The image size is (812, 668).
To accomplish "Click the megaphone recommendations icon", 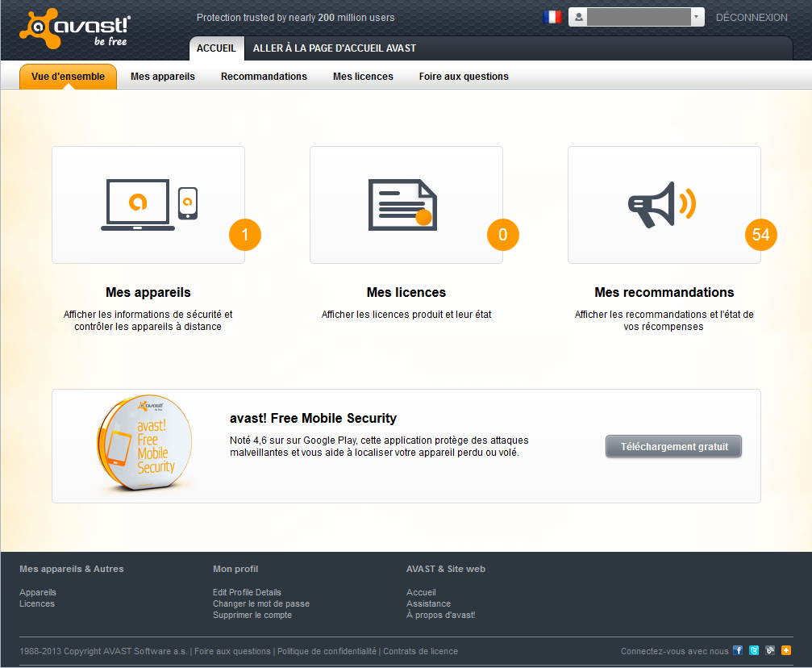I will [661, 205].
